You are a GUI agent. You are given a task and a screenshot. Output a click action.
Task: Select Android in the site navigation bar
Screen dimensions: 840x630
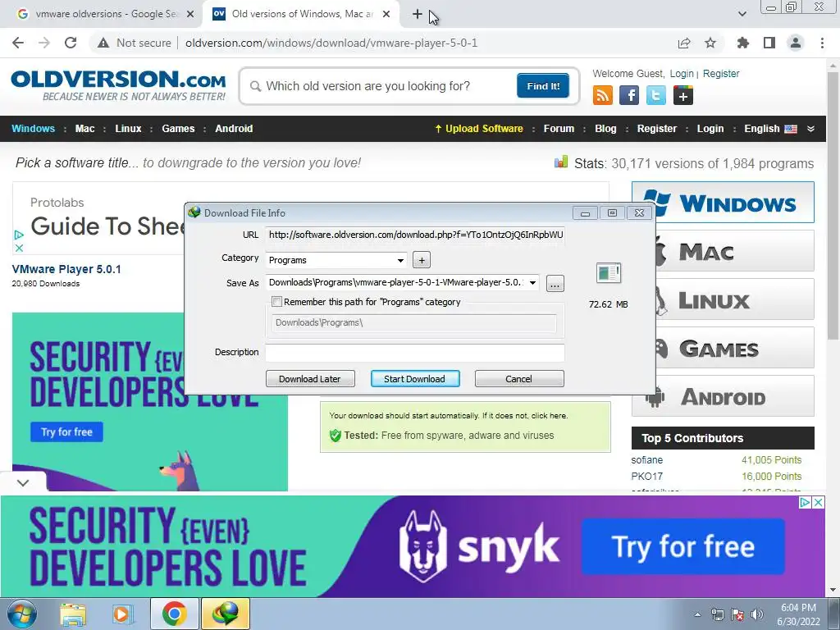pyautogui.click(x=234, y=129)
